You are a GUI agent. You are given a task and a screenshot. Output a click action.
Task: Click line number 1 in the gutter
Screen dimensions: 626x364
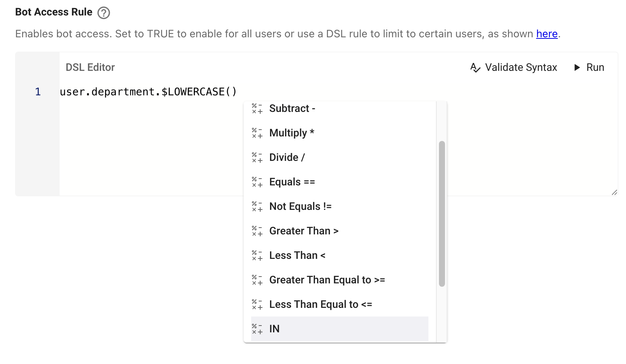[38, 92]
